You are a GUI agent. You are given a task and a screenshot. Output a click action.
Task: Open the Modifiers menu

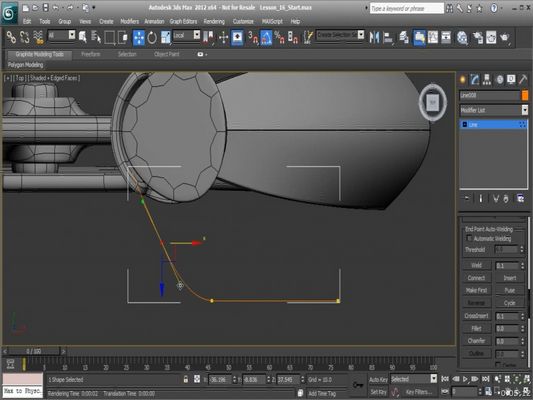(130, 21)
